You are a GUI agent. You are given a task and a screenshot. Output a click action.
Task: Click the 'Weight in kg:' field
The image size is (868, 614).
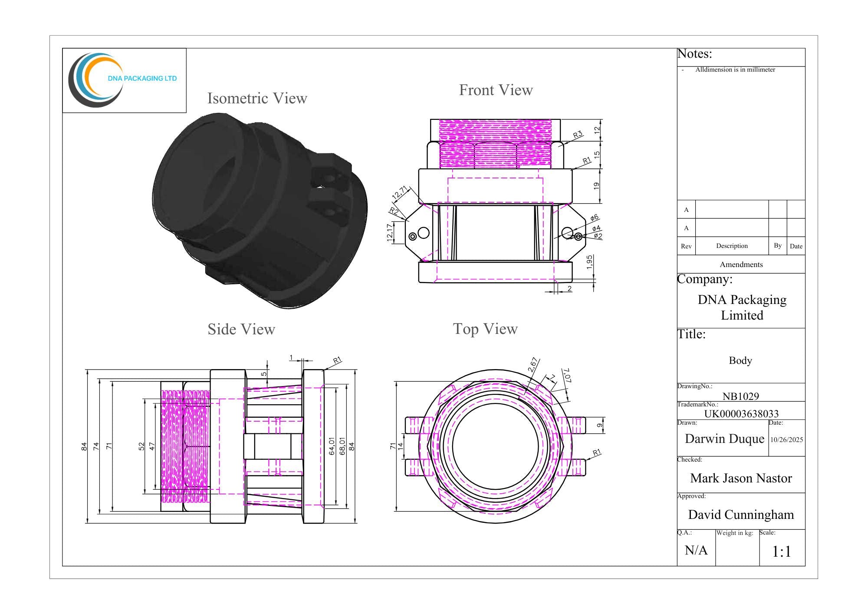click(737, 548)
